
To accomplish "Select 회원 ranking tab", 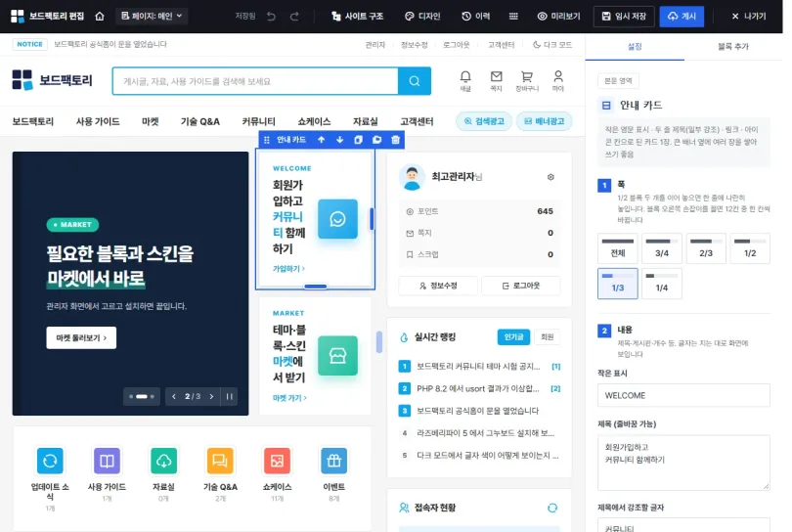I will coord(547,337).
